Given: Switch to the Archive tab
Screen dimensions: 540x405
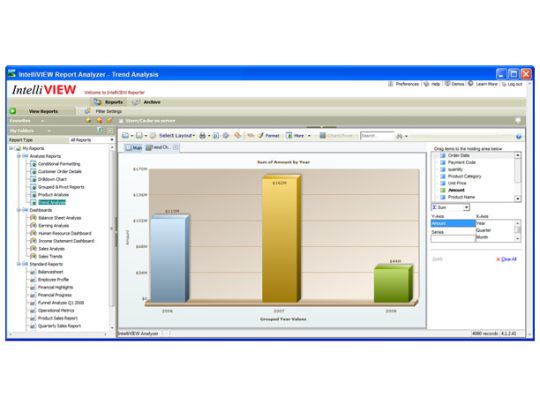Looking at the screenshot, I should coord(147,102).
